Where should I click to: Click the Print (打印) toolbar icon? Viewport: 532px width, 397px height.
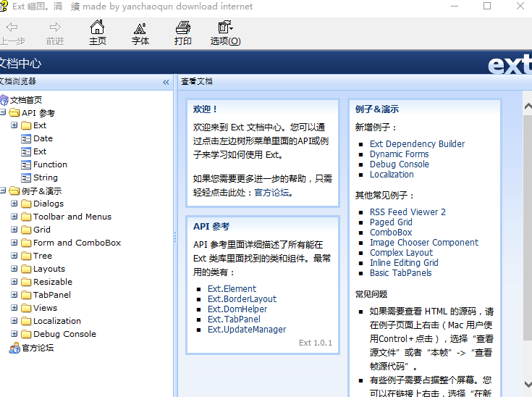pos(183,28)
